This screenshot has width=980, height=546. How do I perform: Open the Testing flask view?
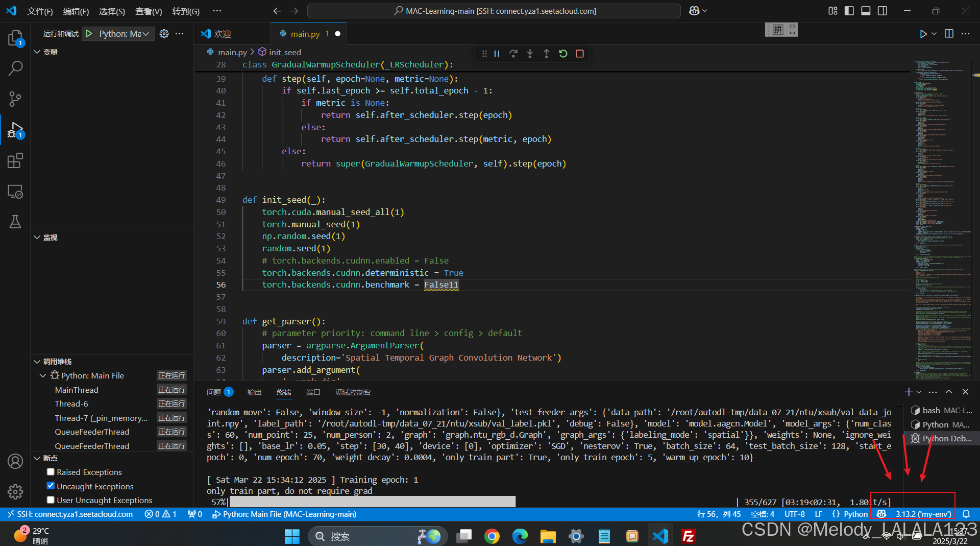[x=15, y=222]
